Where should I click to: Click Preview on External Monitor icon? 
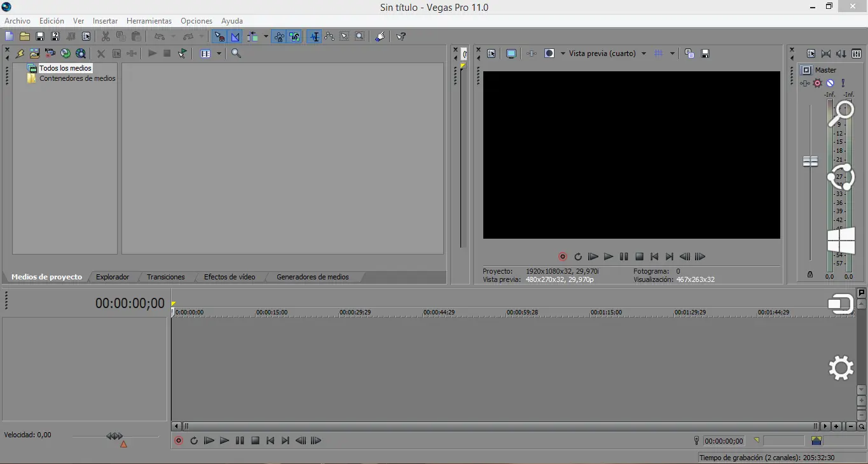511,53
